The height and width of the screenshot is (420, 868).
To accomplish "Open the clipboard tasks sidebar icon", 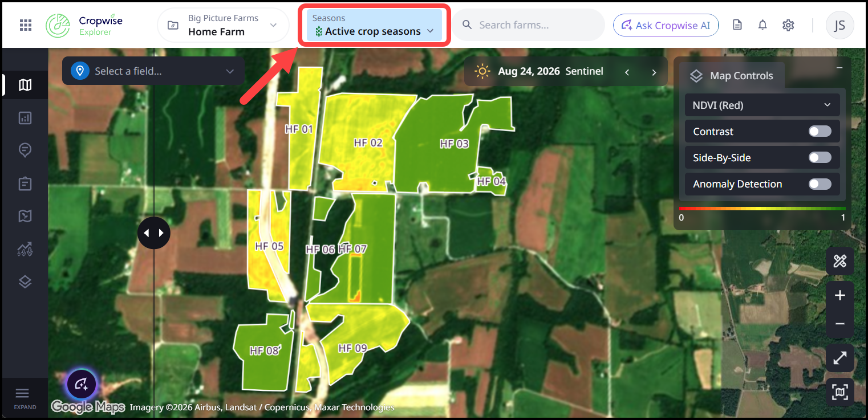I will (x=25, y=184).
